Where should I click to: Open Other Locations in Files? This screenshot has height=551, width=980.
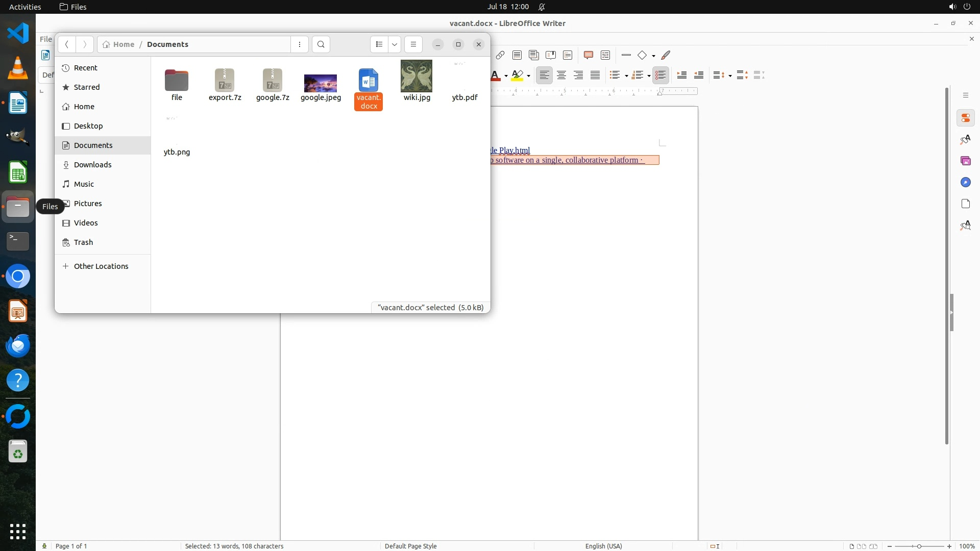tap(101, 266)
